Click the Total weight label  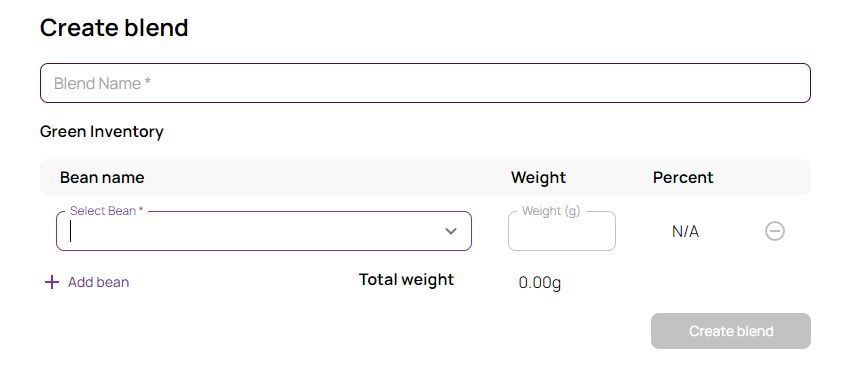[406, 279]
